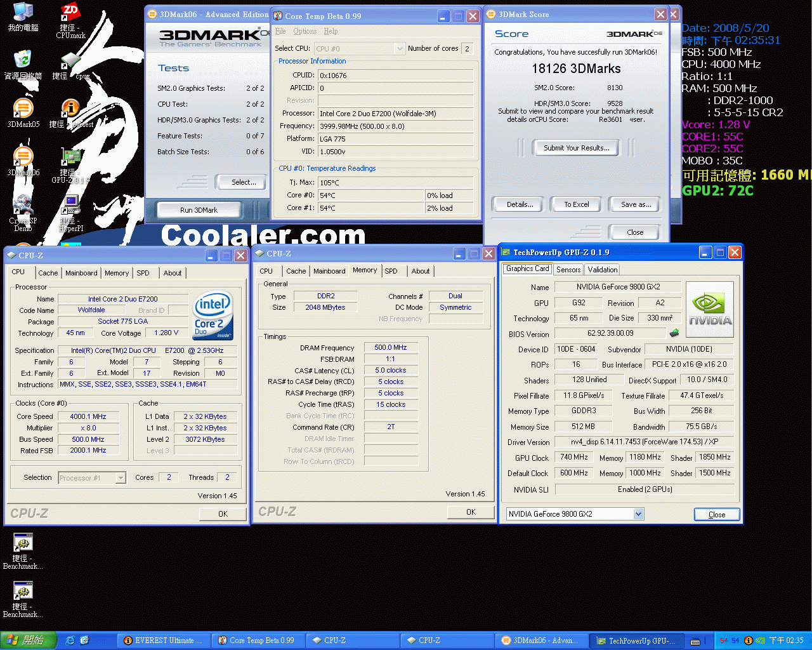The width and height of the screenshot is (812, 650).
Task: Click the GPU Clock 740 MHz field
Action: click(x=574, y=457)
